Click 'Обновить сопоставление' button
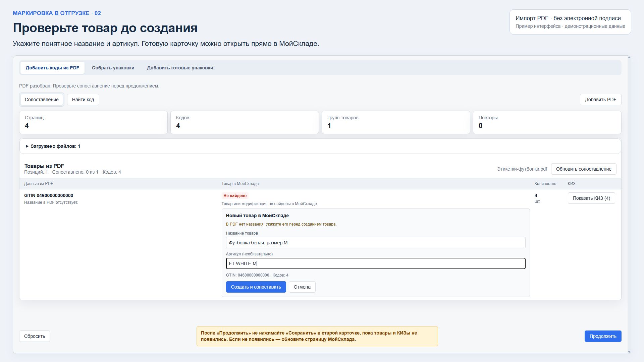Screen dimensions: 644x362 coord(584,169)
